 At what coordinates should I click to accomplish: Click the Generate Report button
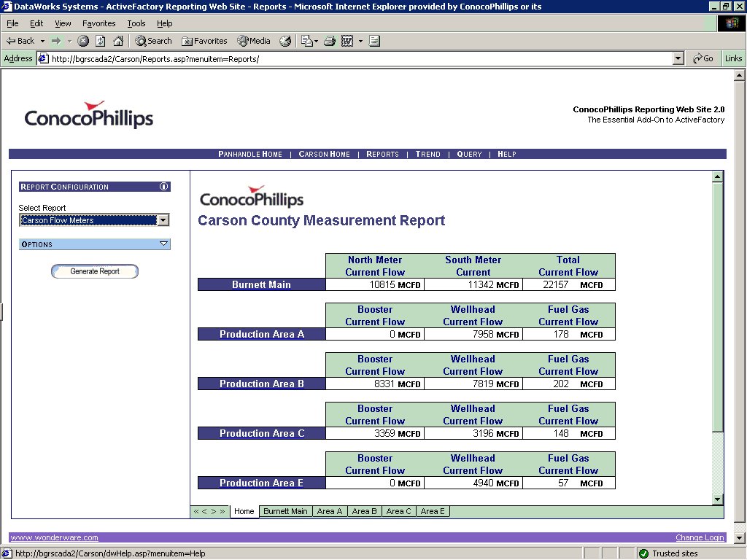(95, 271)
